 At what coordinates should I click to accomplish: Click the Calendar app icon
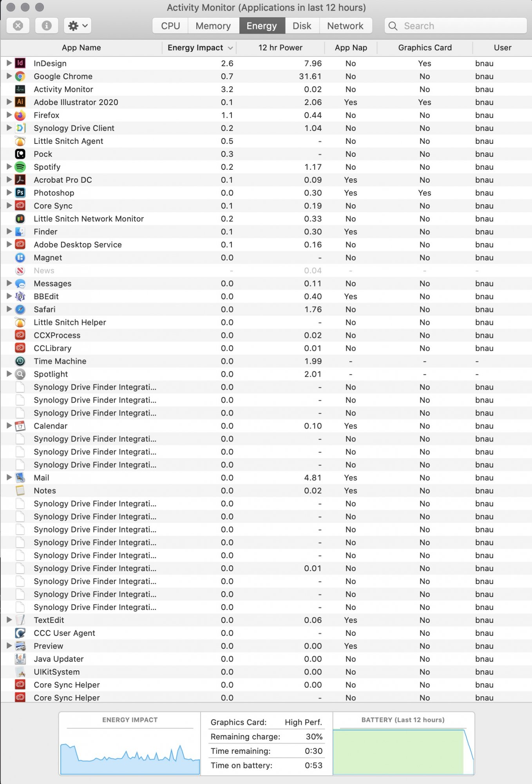click(20, 425)
